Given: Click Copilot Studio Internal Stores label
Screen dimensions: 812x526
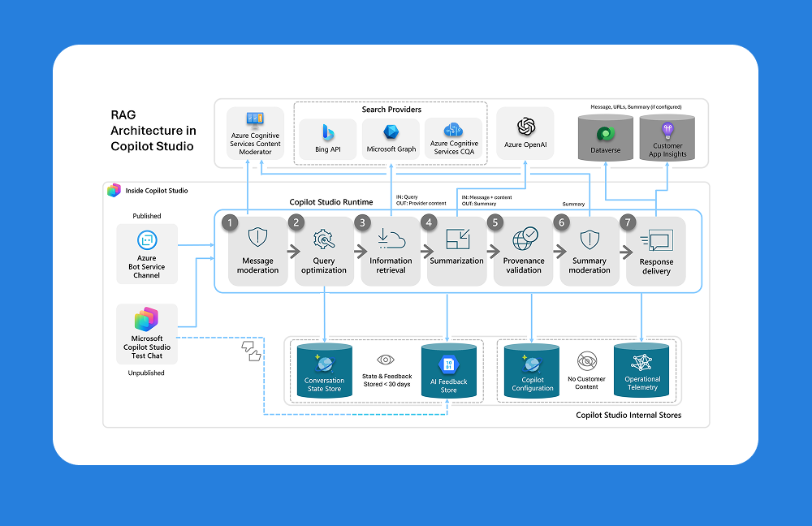Looking at the screenshot, I should pyautogui.click(x=628, y=416).
